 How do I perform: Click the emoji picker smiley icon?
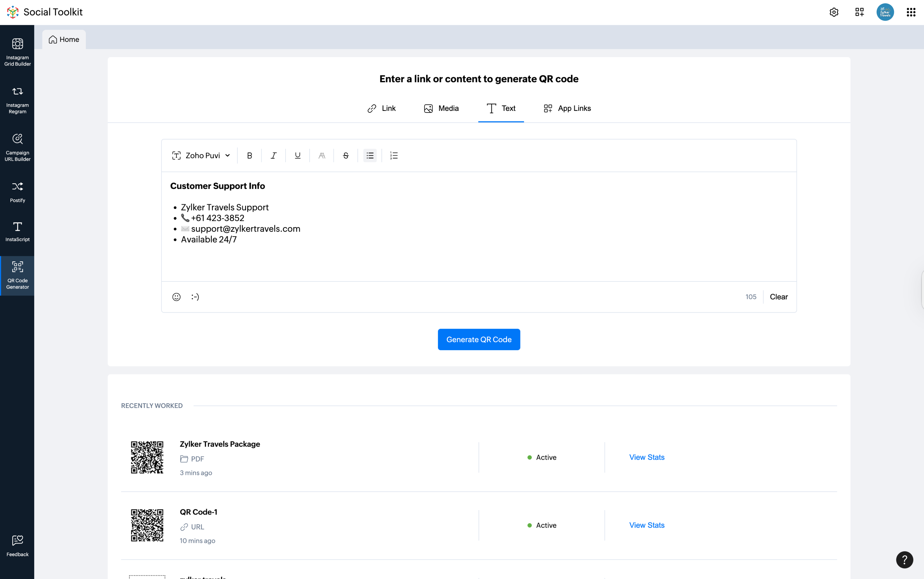tap(176, 297)
